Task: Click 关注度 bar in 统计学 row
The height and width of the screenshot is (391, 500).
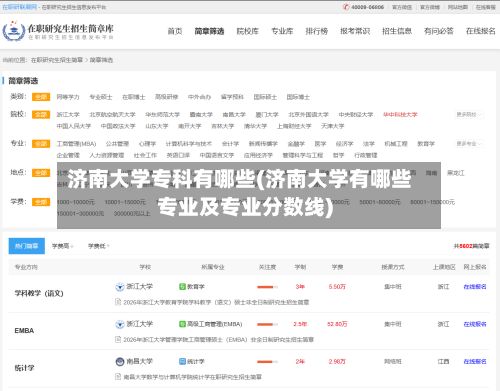Action: click(267, 361)
